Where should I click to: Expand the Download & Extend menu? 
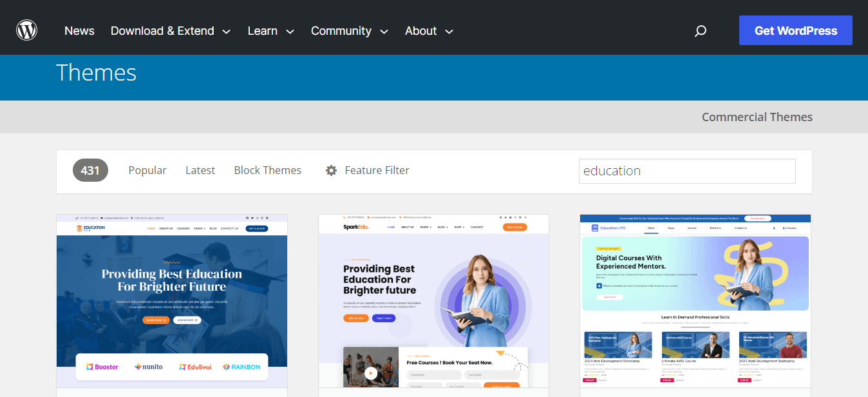click(x=171, y=31)
